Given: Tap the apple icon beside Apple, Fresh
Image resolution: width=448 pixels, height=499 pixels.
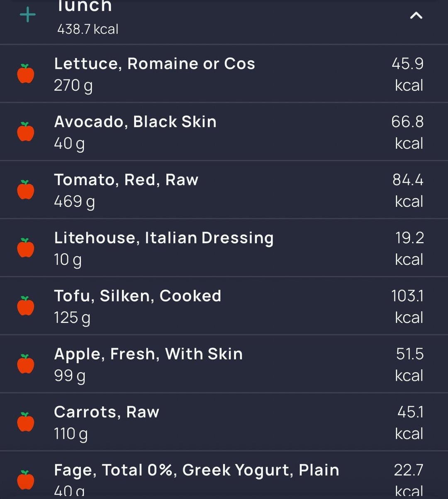Looking at the screenshot, I should tap(26, 364).
